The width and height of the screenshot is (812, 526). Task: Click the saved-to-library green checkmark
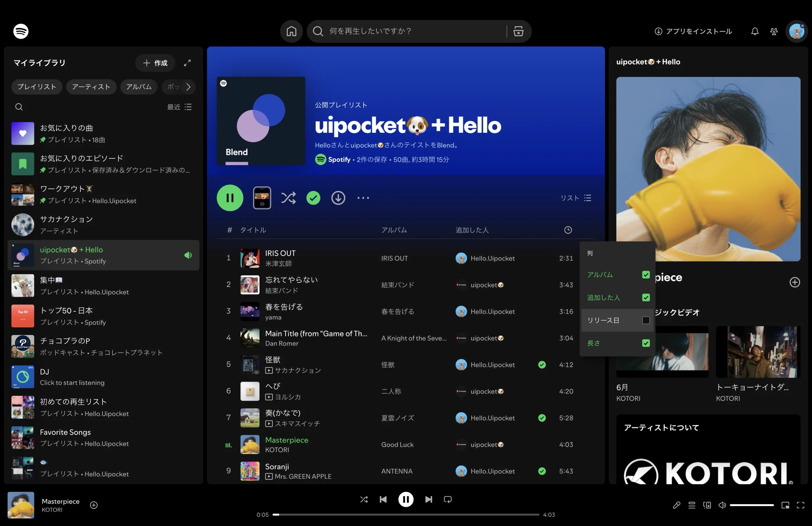pyautogui.click(x=313, y=198)
